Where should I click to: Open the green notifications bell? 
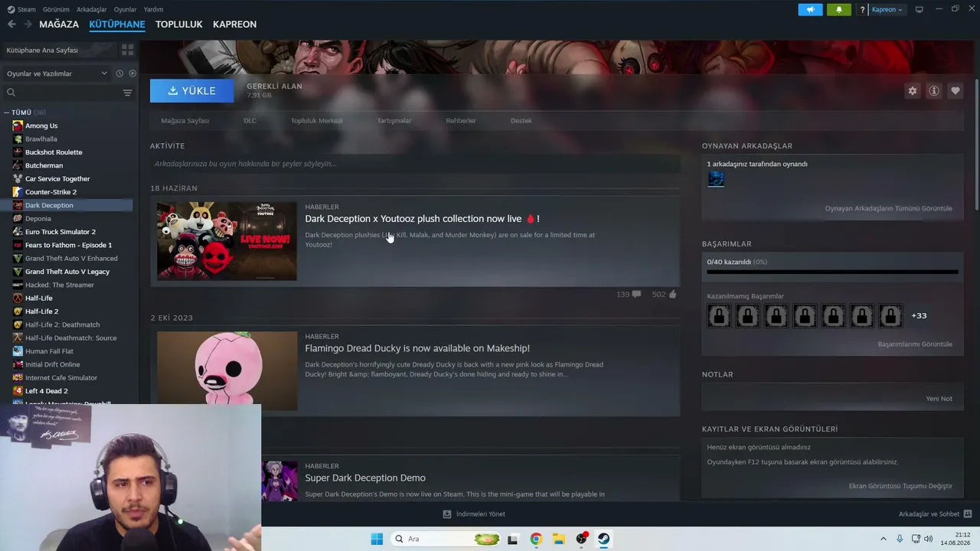click(x=838, y=9)
